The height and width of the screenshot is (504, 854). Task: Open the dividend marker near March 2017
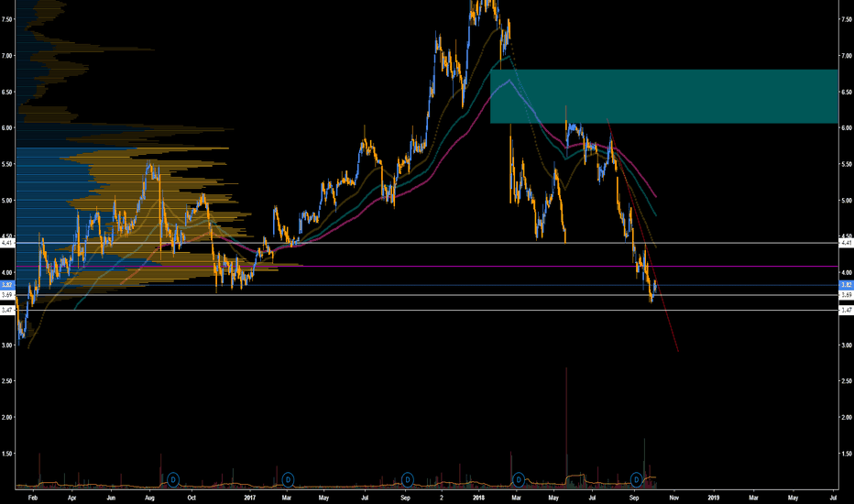coord(288,479)
